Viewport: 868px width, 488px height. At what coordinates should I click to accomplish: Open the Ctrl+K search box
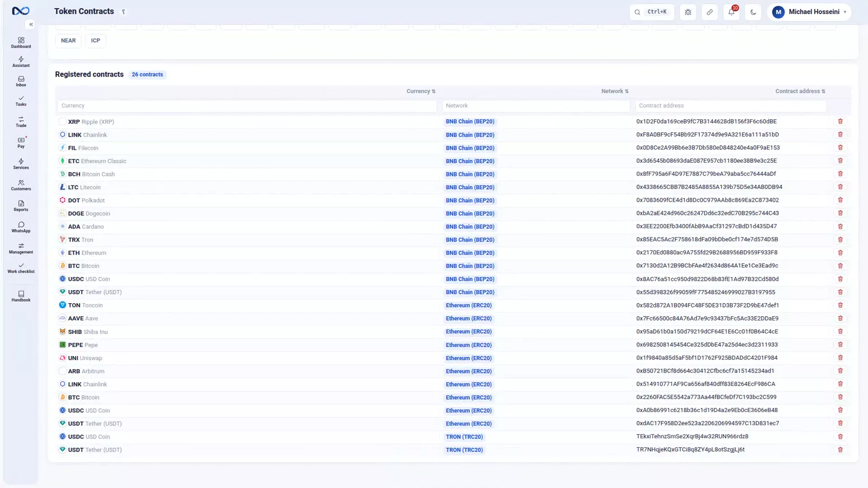pyautogui.click(x=652, y=12)
